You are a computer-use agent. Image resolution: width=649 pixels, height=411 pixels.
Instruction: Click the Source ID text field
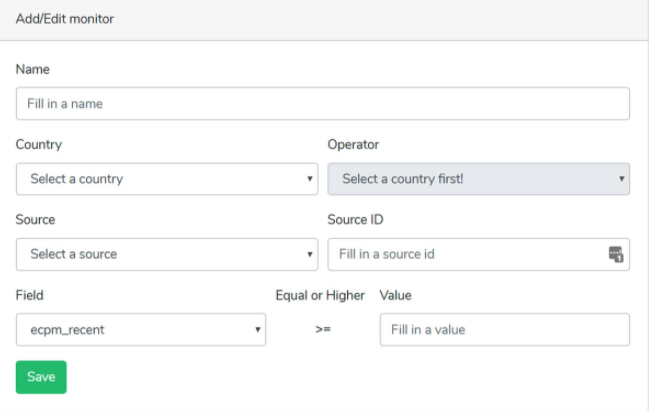[x=478, y=254]
